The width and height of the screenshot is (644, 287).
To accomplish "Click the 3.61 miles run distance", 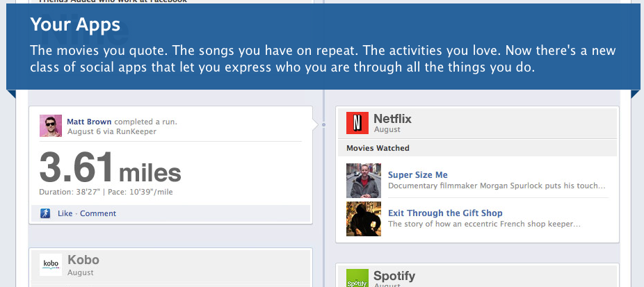I will [110, 168].
